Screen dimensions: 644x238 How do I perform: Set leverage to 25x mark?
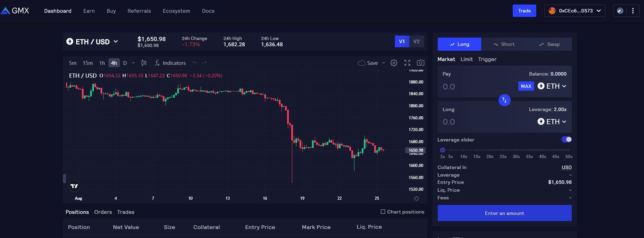(x=503, y=156)
